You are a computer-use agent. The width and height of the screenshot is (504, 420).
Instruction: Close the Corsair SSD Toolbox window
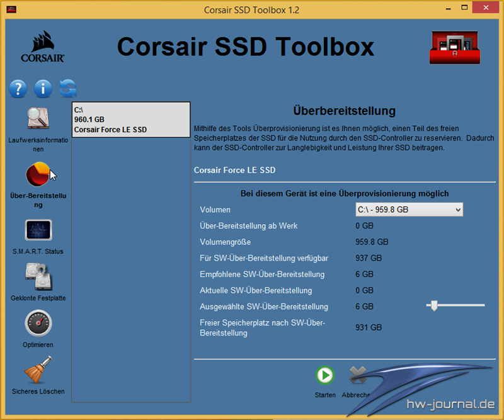point(486,8)
